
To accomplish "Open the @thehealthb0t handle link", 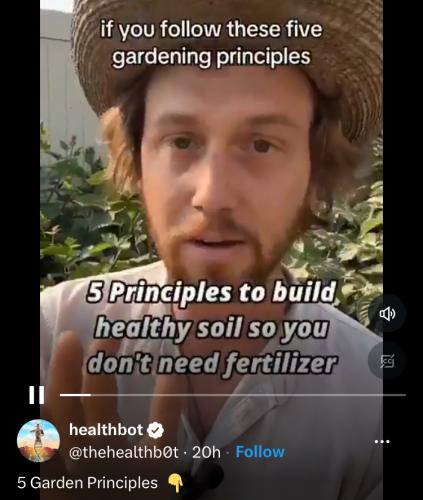I will coord(124,452).
